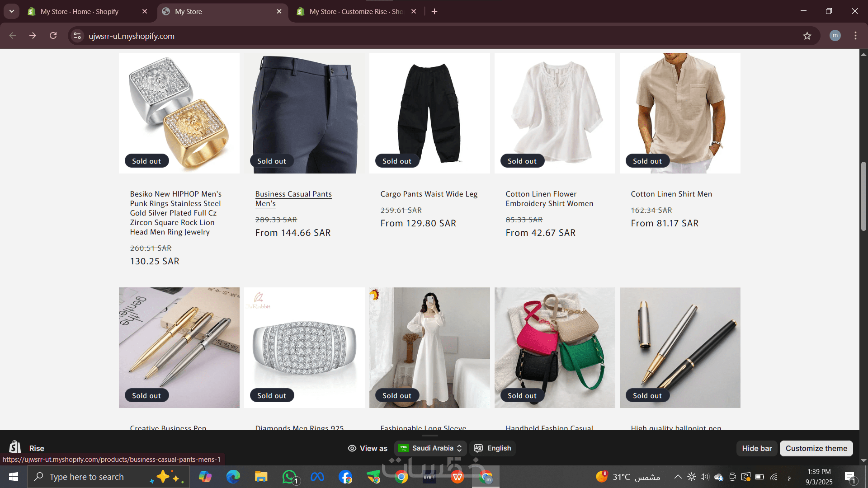Image resolution: width=868 pixels, height=488 pixels.
Task: Open English language selector
Action: (x=492, y=448)
